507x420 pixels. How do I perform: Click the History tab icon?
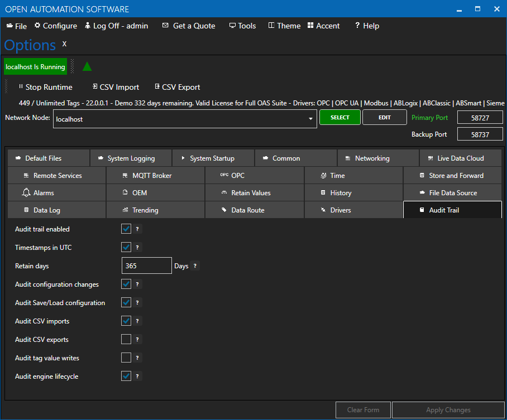point(323,192)
